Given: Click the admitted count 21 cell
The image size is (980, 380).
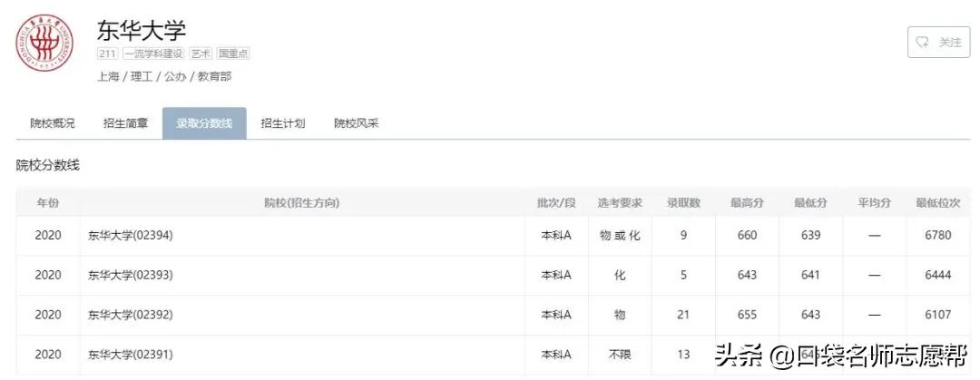Looking at the screenshot, I should click(x=683, y=315).
